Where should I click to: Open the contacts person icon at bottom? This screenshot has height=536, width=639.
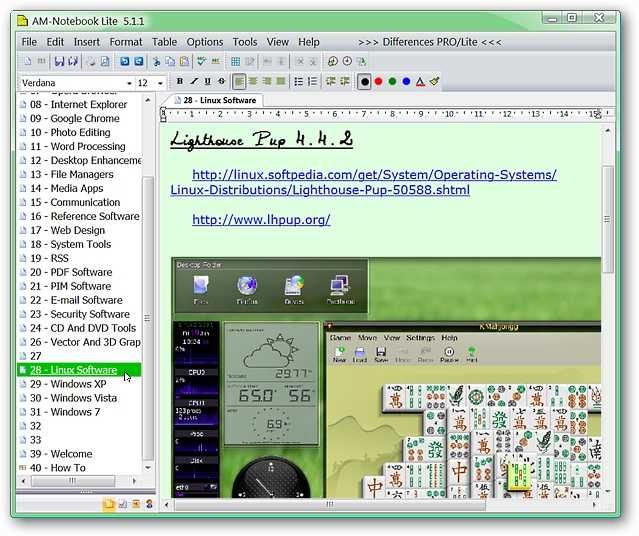150,504
